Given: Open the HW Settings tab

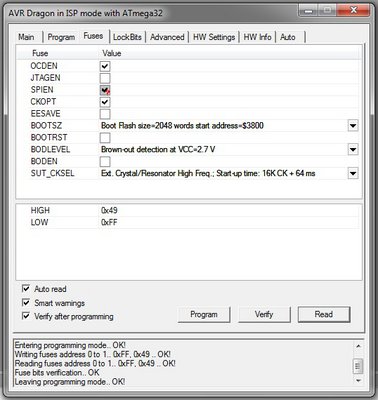Looking at the screenshot, I should tap(214, 37).
